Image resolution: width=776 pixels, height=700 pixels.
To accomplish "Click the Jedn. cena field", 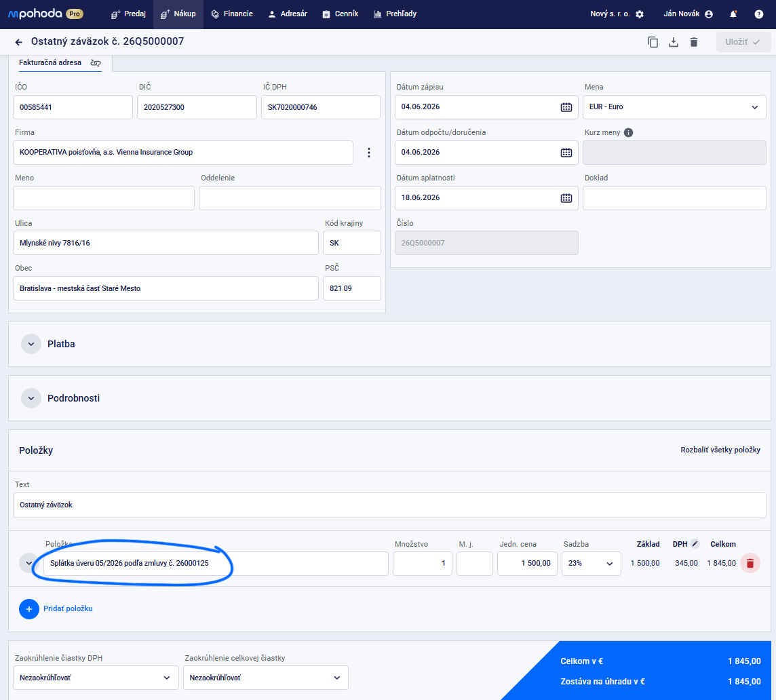I will tap(527, 564).
